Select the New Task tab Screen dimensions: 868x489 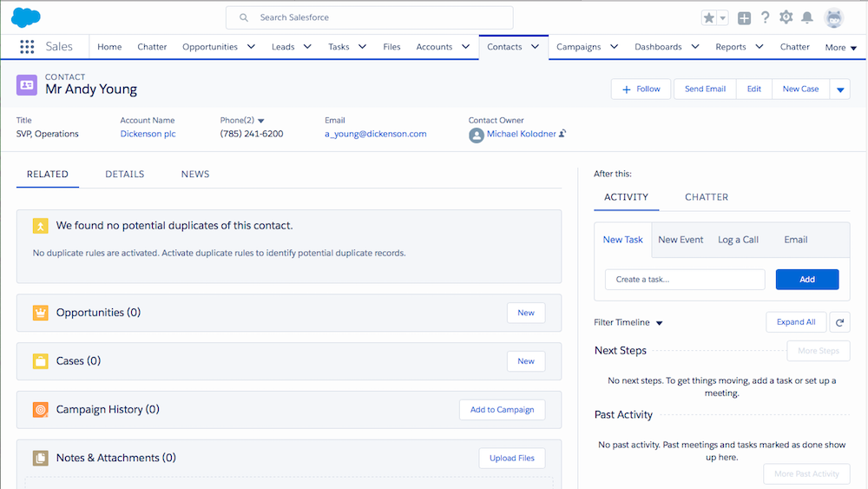pos(622,240)
